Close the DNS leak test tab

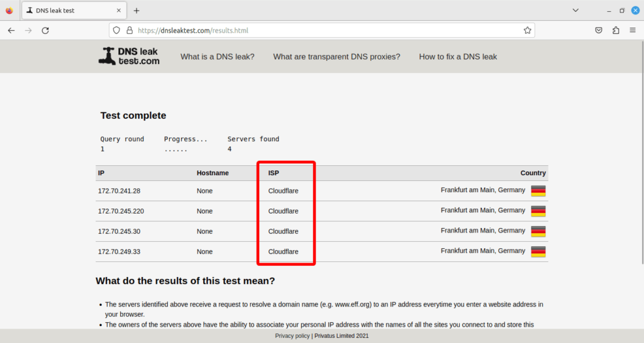coord(119,11)
